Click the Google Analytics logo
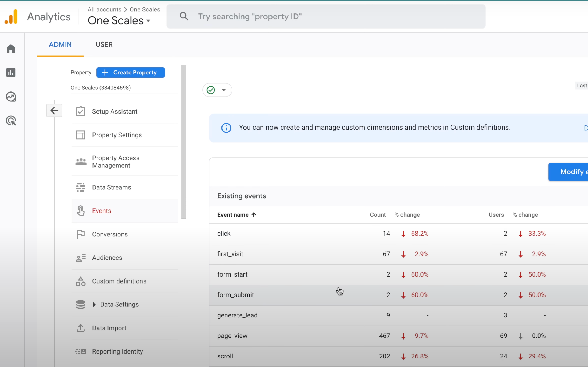This screenshot has height=367, width=588. (11, 16)
